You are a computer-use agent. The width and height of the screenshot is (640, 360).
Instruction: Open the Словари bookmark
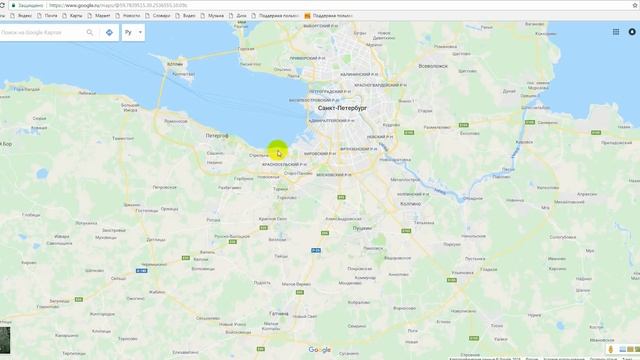(158, 16)
